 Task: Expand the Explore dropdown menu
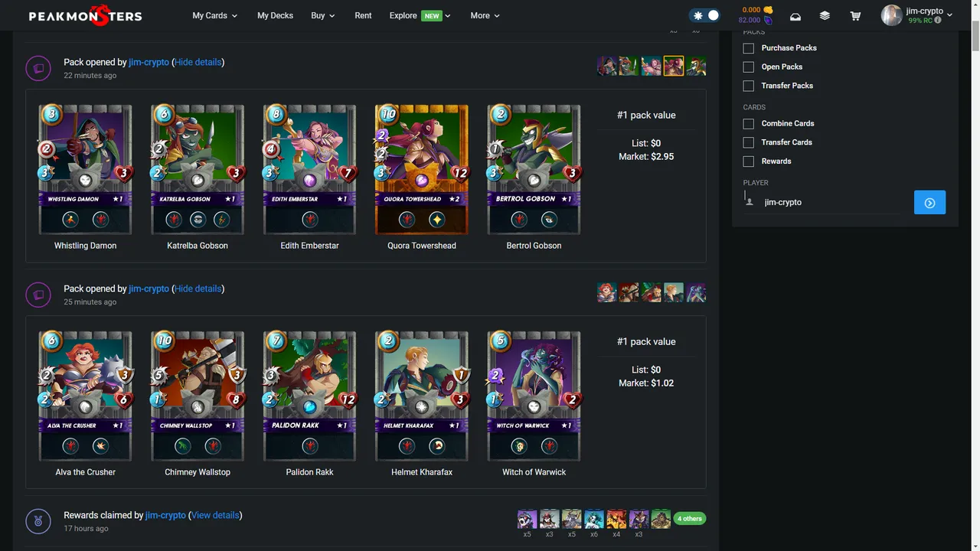[420, 15]
